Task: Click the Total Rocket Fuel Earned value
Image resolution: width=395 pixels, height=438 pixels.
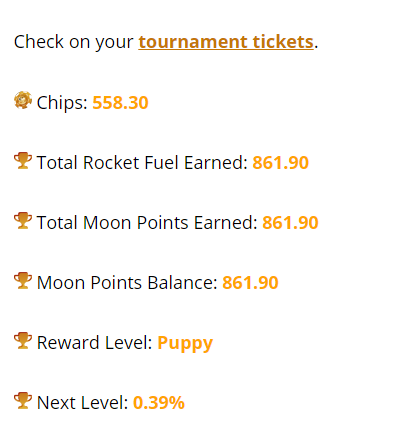Action: 280,163
